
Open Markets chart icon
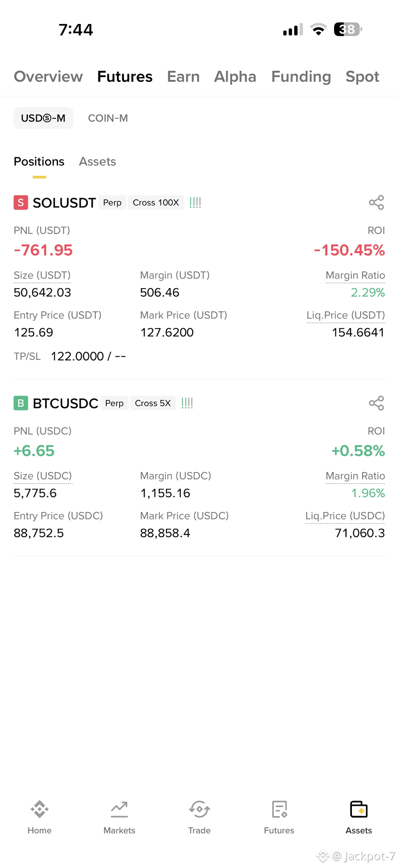[x=119, y=809]
